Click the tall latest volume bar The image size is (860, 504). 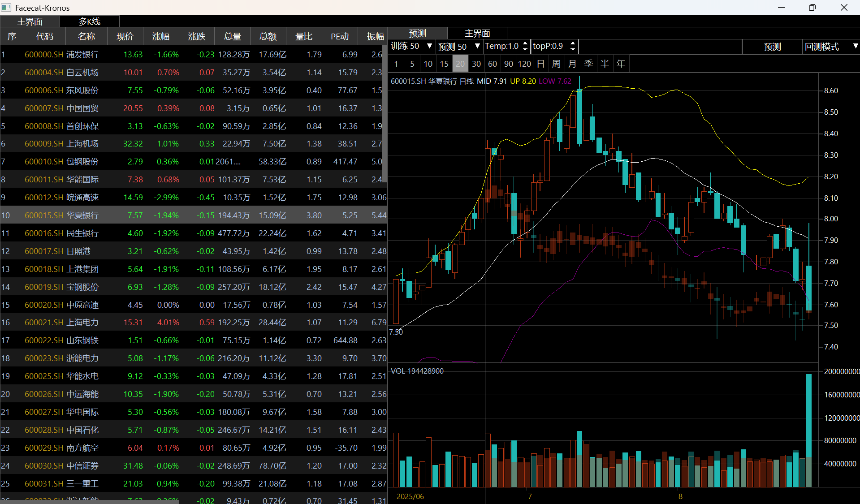(x=809, y=430)
